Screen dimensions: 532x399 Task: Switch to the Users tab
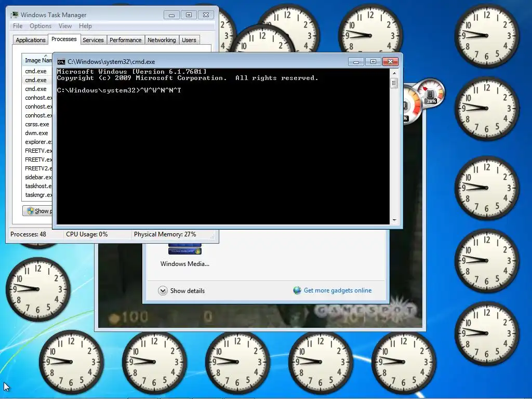(189, 40)
